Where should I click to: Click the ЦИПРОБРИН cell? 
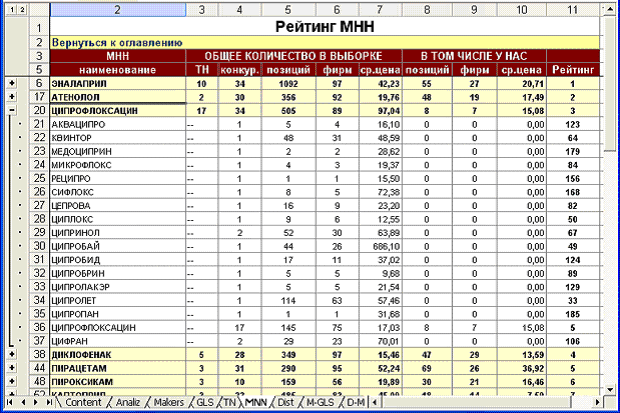(118, 273)
